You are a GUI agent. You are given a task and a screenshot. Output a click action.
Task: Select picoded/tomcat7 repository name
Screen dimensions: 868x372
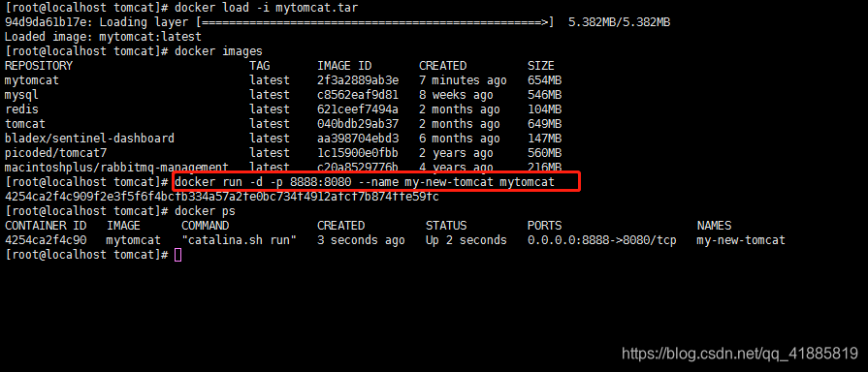tap(55, 152)
